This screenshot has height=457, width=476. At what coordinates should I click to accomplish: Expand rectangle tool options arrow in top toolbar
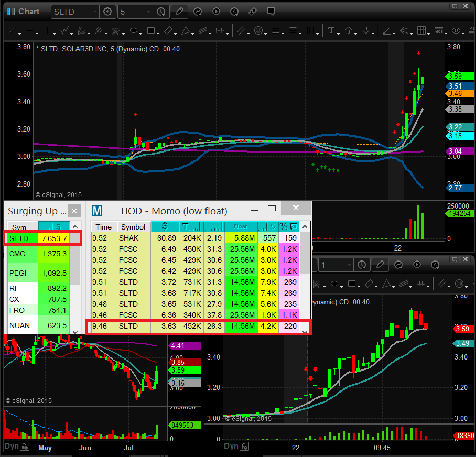click(158, 34)
